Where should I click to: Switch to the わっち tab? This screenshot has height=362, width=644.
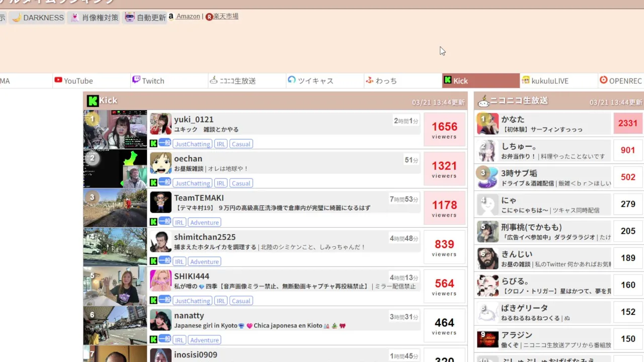tap(403, 81)
